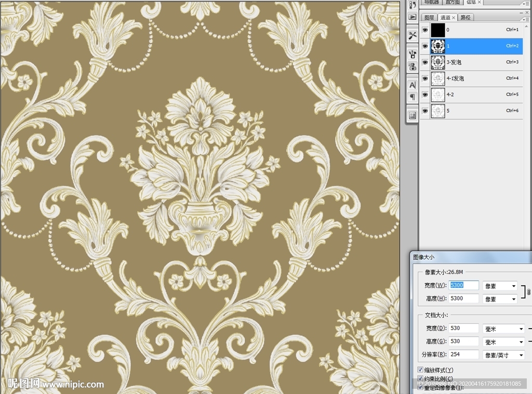
Task: Toggle visibility of the 3-发泡 channel
Action: point(425,62)
